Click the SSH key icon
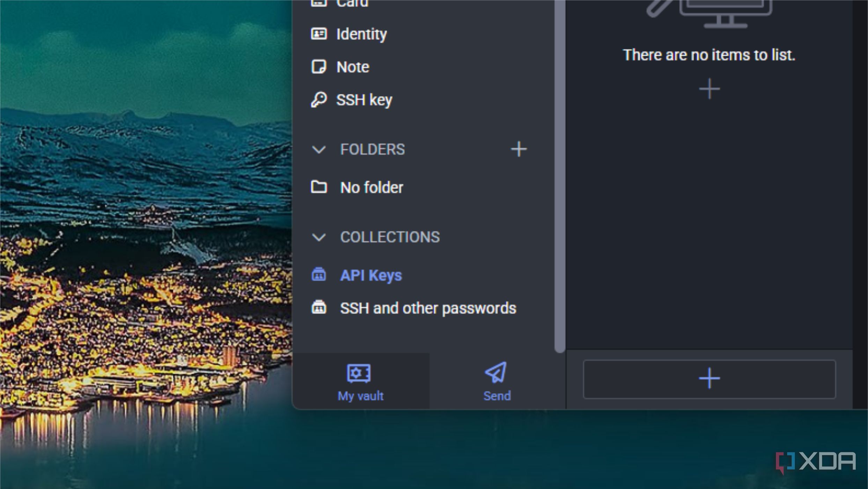 coord(319,100)
